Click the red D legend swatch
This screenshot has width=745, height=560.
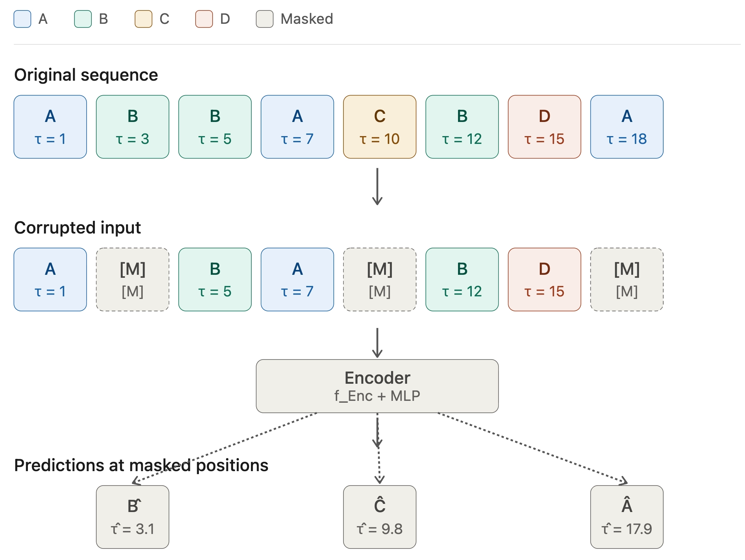(x=204, y=19)
